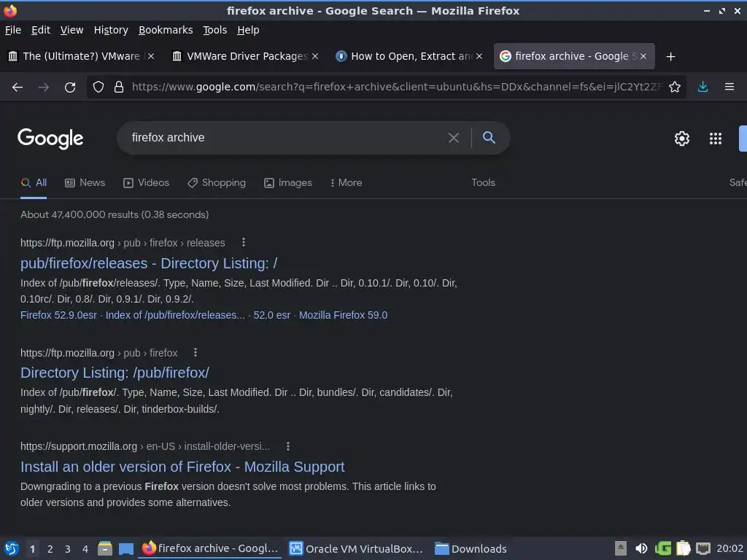Close the 'How to Open, Extract' tab

coord(479,56)
